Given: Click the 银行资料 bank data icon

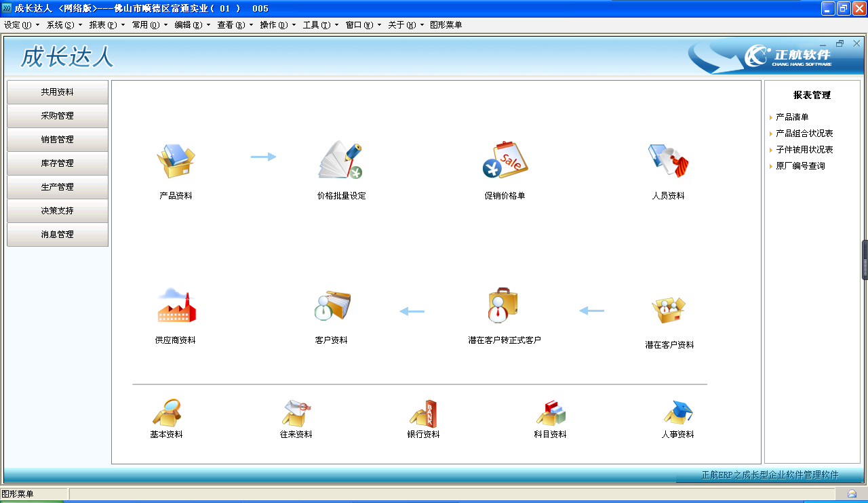Looking at the screenshot, I should point(423,413).
